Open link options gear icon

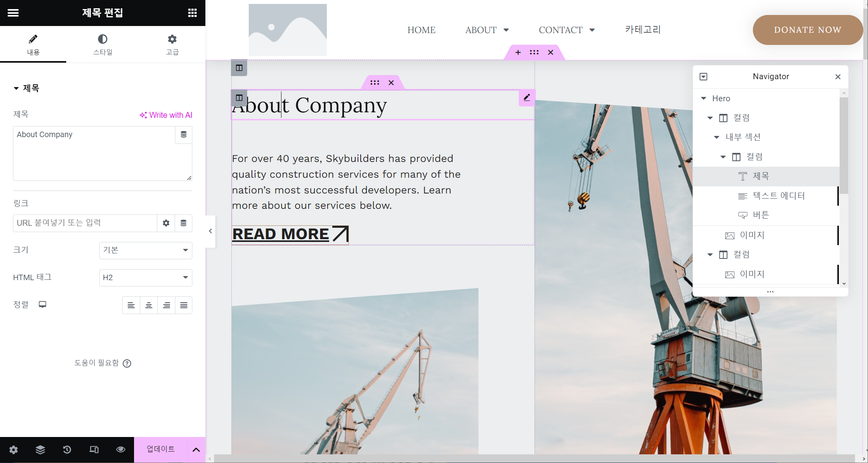point(166,223)
